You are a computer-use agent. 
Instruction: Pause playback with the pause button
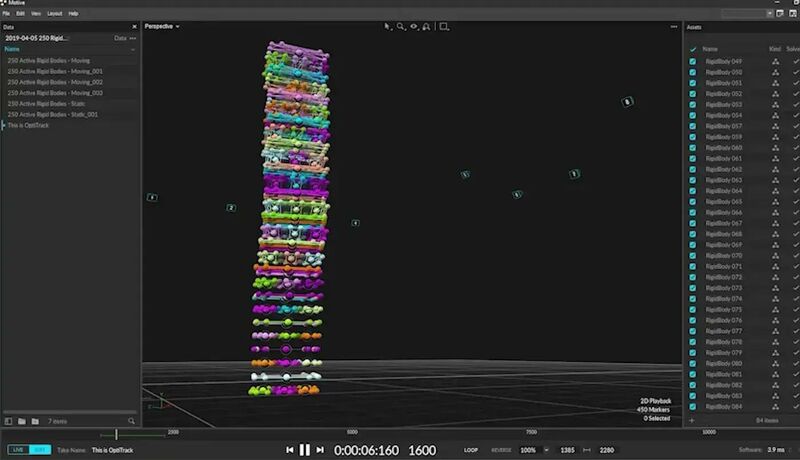coord(305,450)
